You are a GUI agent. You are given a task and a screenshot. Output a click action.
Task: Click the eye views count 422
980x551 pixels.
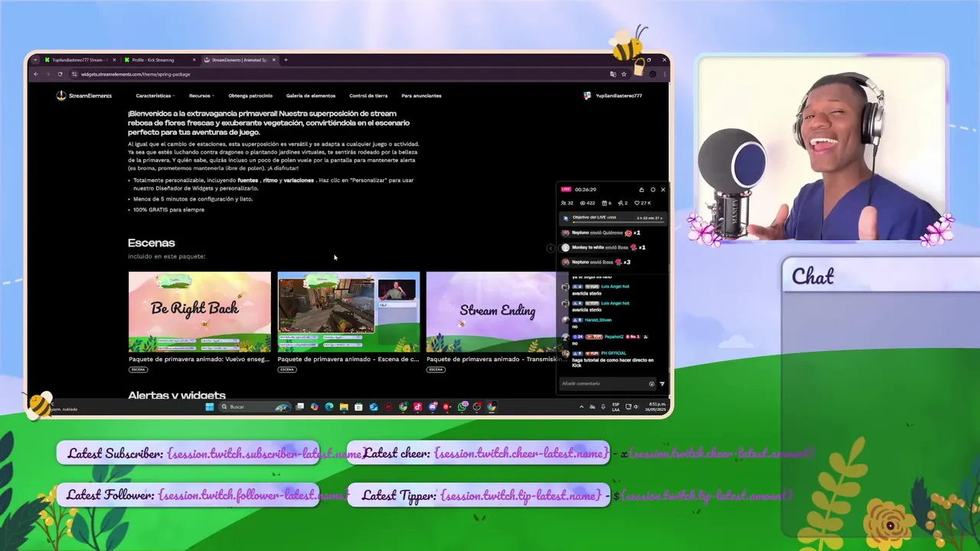[588, 204]
